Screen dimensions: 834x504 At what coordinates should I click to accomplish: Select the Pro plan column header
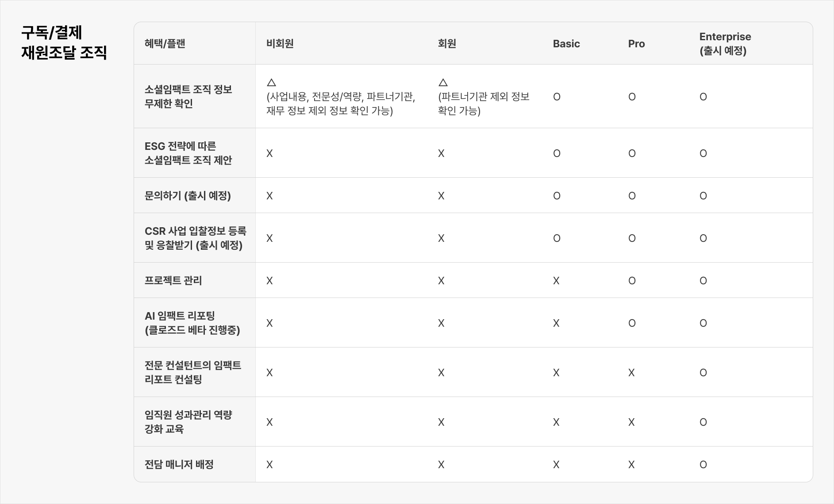(x=636, y=44)
